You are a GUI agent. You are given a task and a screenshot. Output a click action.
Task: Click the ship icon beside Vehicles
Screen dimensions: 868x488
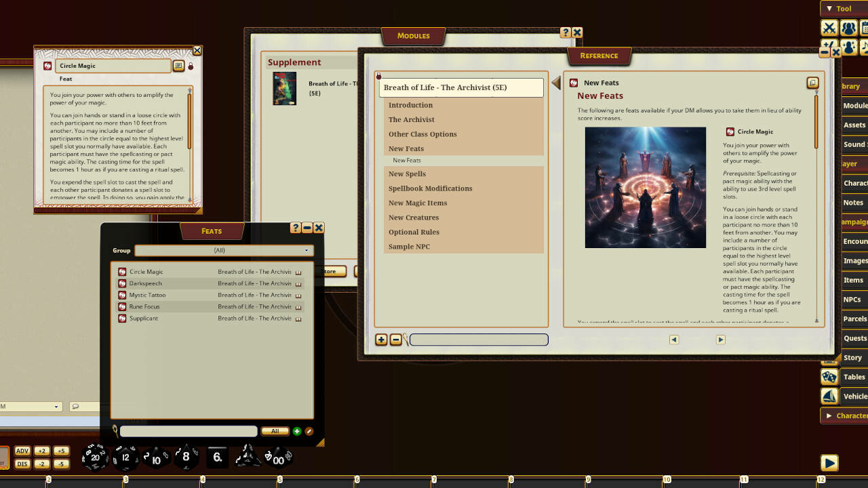tap(829, 396)
